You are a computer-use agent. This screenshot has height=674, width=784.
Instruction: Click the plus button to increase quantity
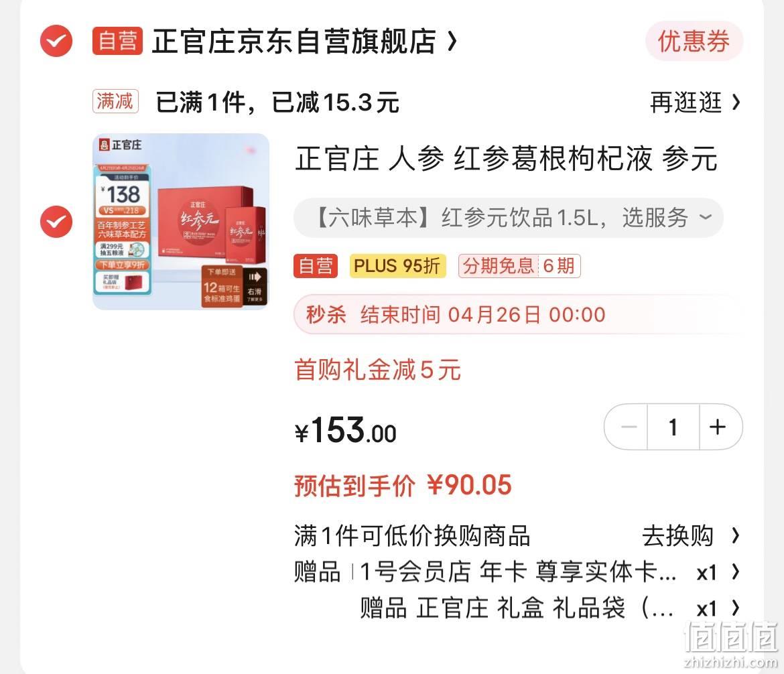click(x=718, y=427)
